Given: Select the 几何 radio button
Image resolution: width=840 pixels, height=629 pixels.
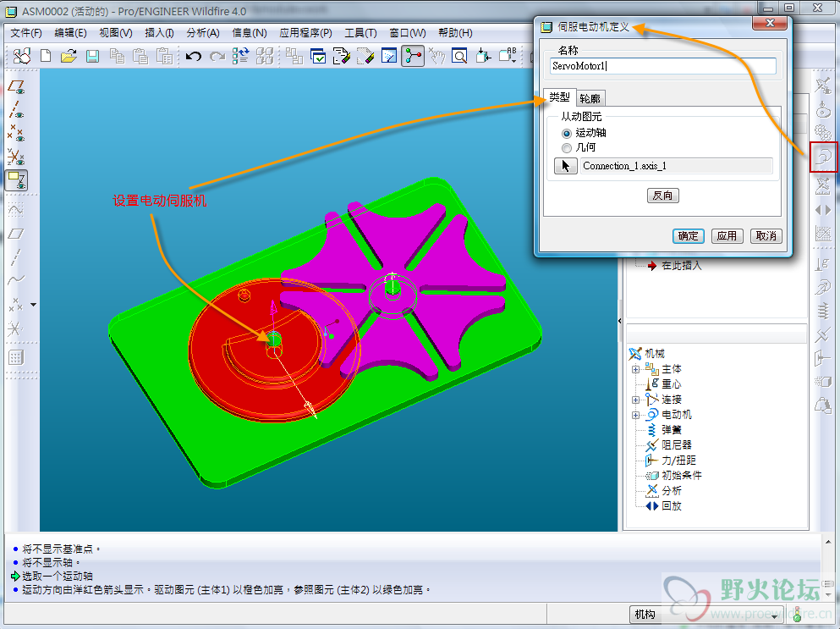Looking at the screenshot, I should point(567,147).
